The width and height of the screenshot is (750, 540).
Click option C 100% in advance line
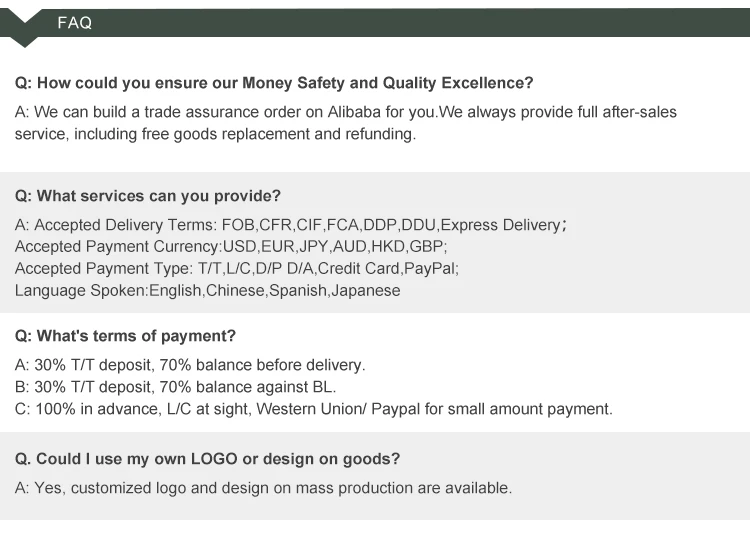click(313, 409)
